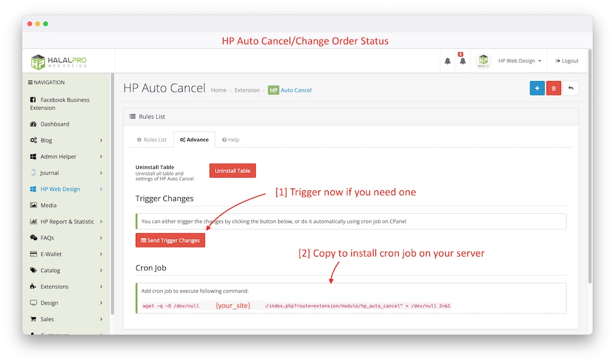Image resolution: width=615 pixels, height=364 pixels.
Task: Click Logout in the top bar
Action: 565,60
